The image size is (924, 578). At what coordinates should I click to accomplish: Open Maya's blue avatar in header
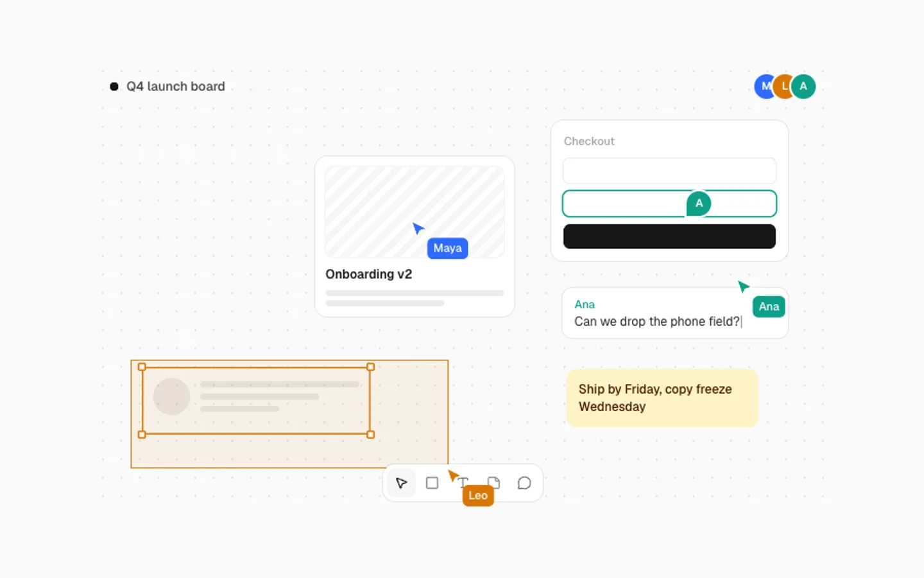coord(765,86)
